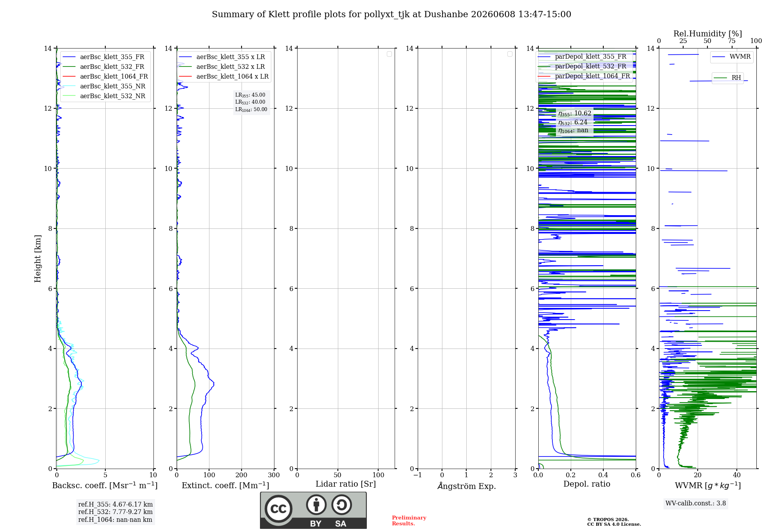Click the LR1064: 50.00 annotation
This screenshot has width=783, height=532.
coord(251,110)
